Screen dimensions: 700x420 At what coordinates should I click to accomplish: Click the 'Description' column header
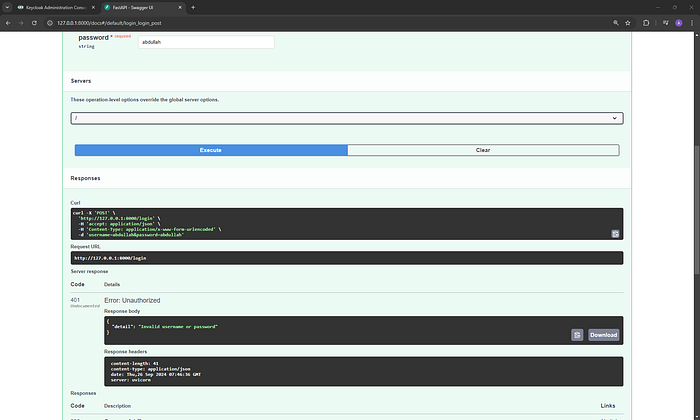[117, 406]
